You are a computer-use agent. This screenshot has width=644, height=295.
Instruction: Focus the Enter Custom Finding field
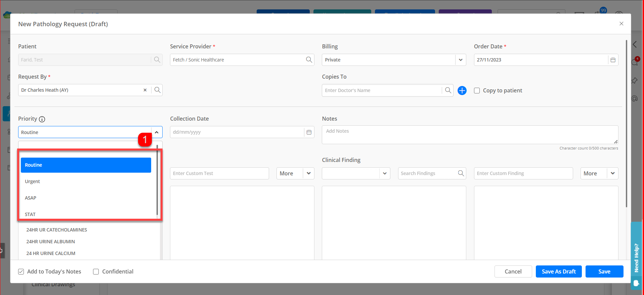pos(523,173)
